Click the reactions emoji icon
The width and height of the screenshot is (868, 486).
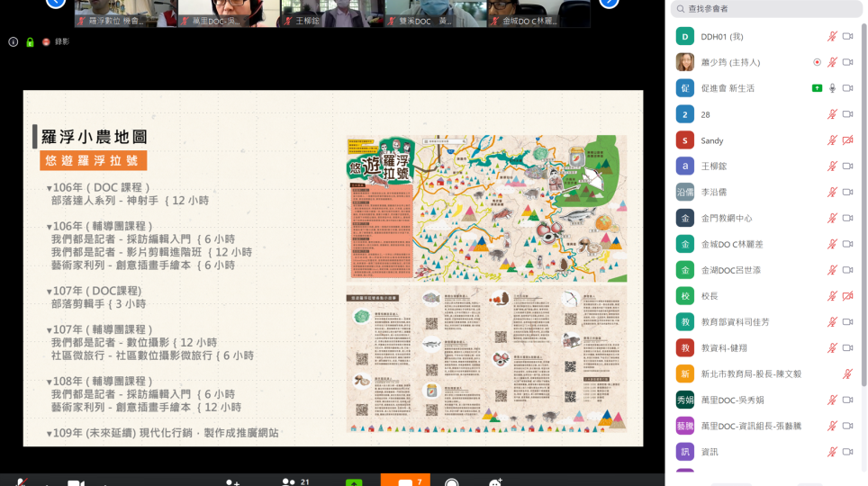coord(495,481)
